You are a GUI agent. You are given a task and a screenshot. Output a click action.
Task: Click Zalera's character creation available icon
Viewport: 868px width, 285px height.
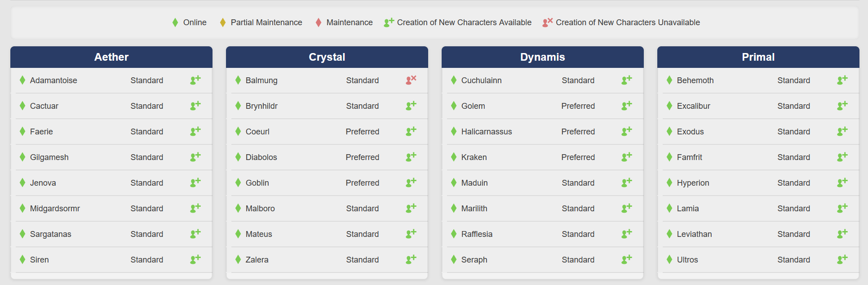tap(411, 259)
